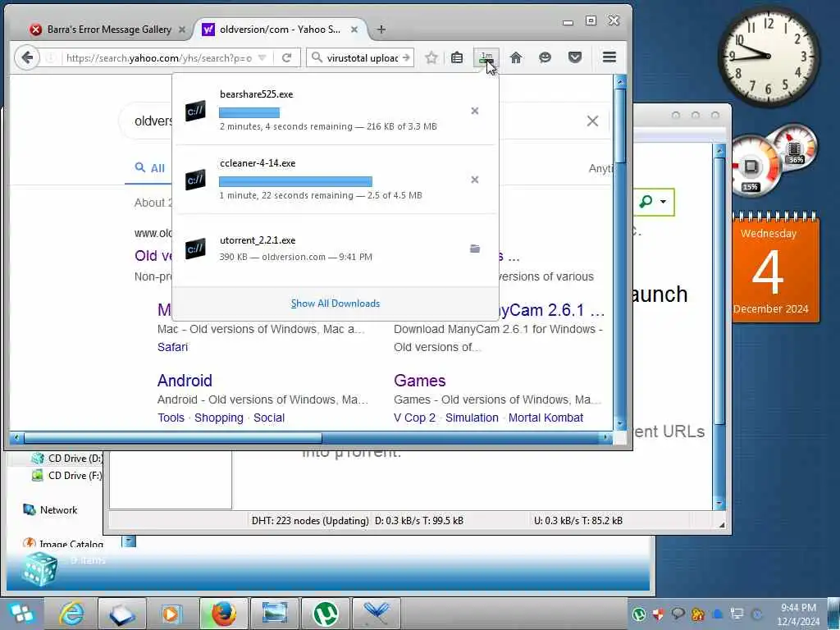840x630 pixels.
Task: Cancel the ccleaner-4-14.exe download
Action: [475, 180]
